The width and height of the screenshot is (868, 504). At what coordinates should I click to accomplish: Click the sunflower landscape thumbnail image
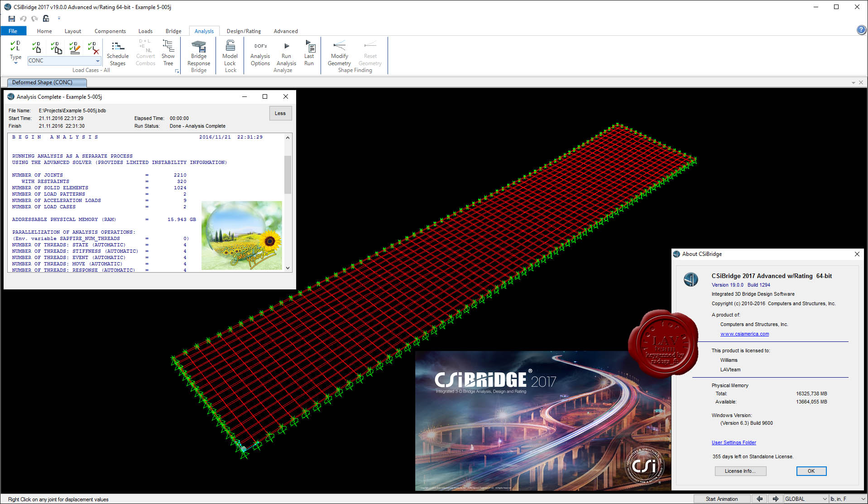[242, 235]
